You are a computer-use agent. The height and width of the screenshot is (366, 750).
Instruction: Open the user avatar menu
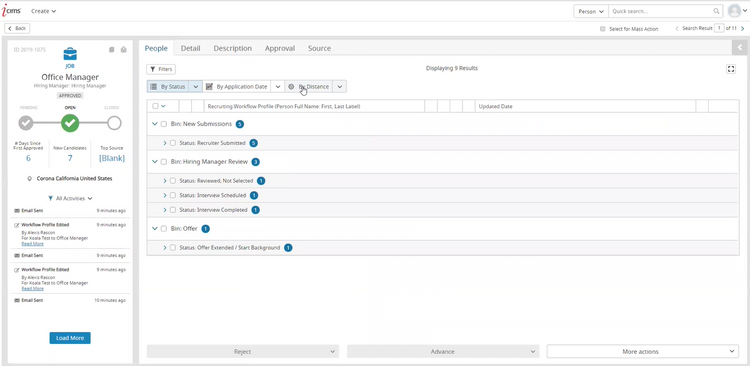coord(737,11)
